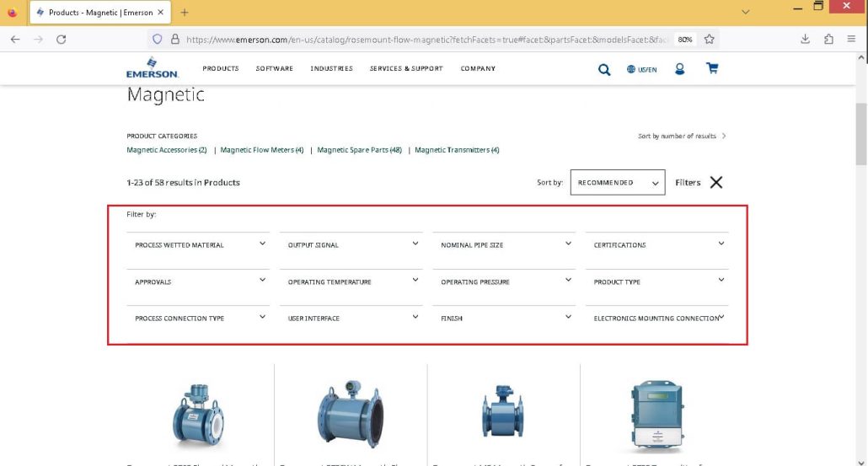Click the address bar URL
The image size is (868, 466).
[x=426, y=40]
